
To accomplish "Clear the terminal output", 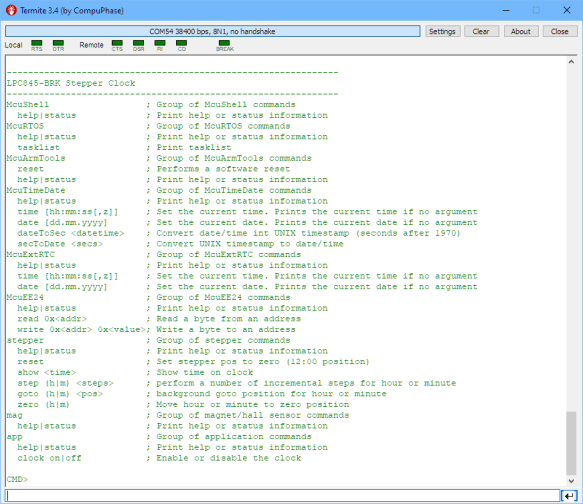I will coord(481,31).
